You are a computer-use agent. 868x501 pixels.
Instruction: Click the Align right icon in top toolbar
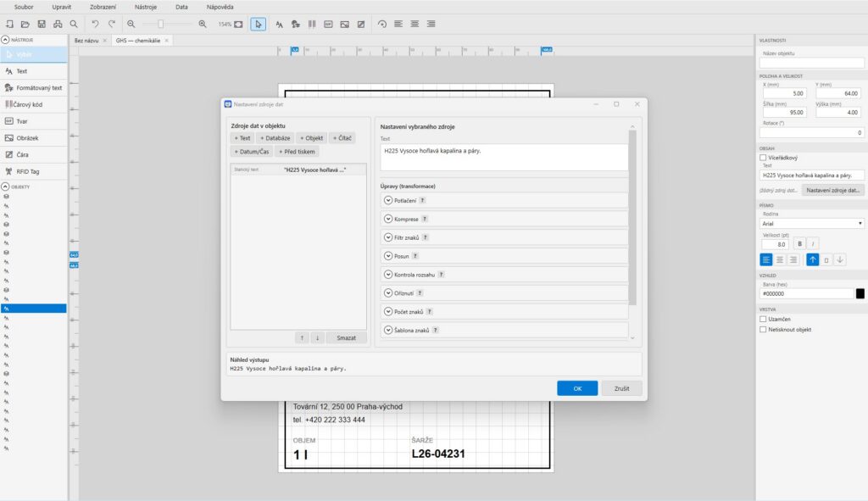tap(431, 24)
